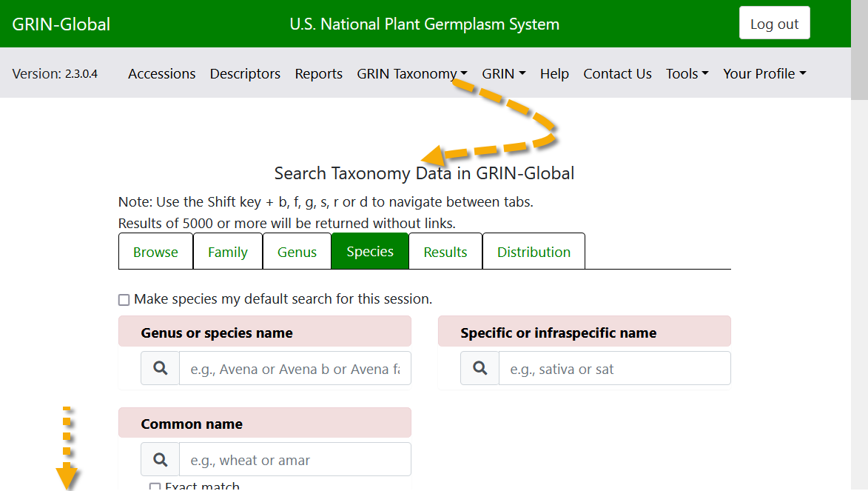
Task: Check the 'Exact match' option
Action: (155, 486)
